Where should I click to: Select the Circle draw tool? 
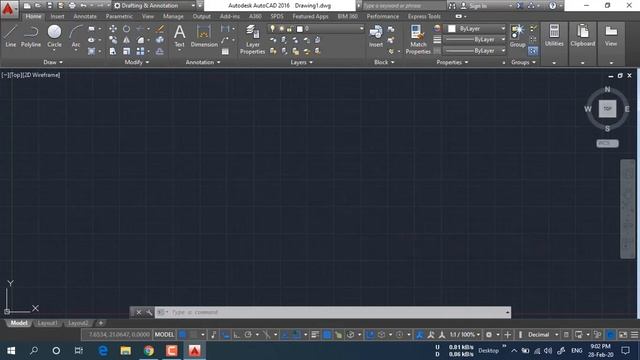point(54,36)
